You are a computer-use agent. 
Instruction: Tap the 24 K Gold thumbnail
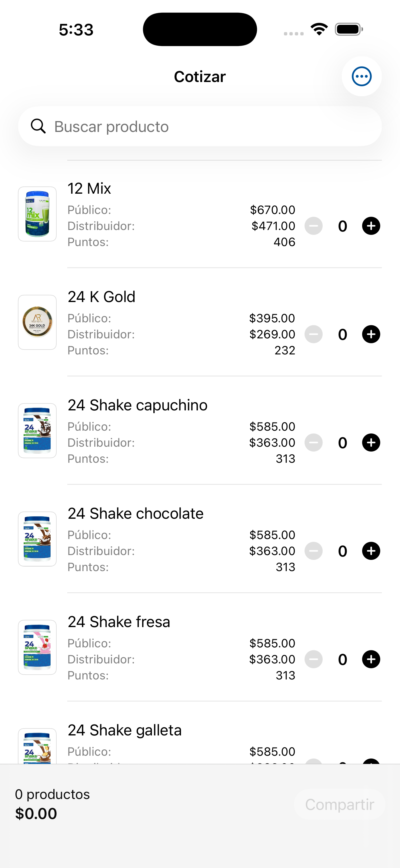point(37,322)
